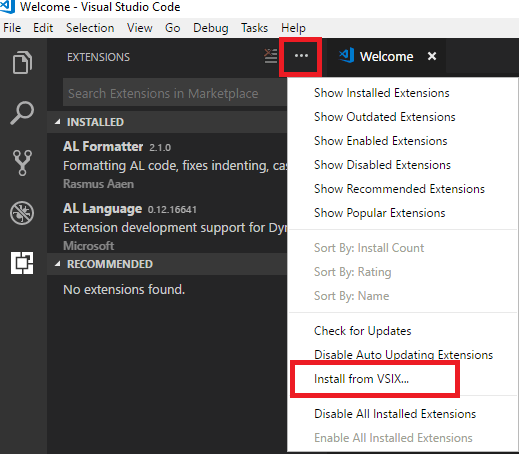Image resolution: width=519 pixels, height=454 pixels.
Task: Open the Tasks menu
Action: [254, 28]
